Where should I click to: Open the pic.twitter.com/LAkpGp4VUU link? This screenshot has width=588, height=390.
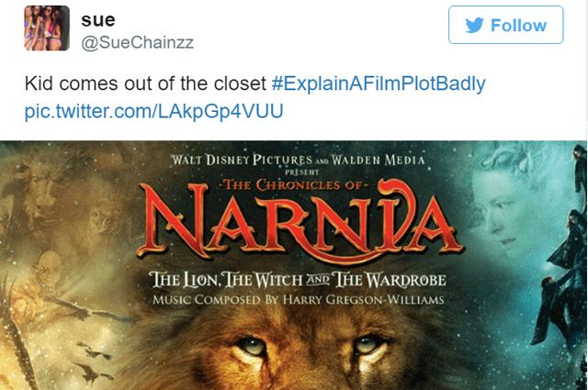(153, 111)
